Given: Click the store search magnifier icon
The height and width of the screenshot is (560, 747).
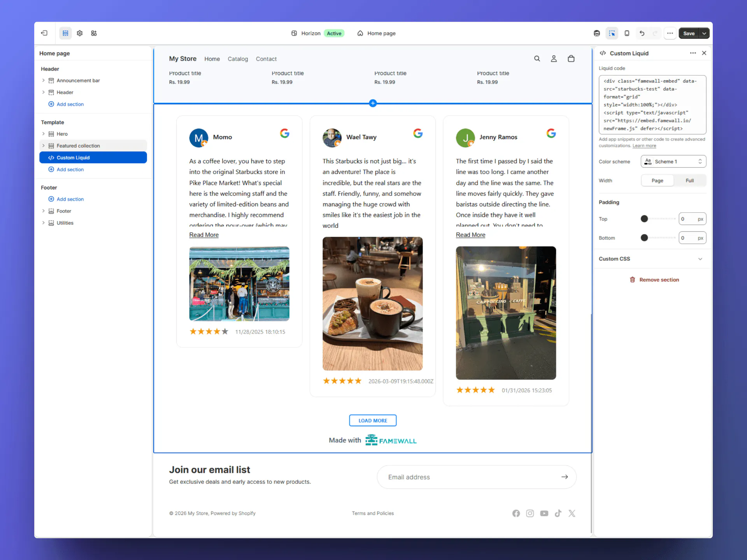Looking at the screenshot, I should point(537,58).
